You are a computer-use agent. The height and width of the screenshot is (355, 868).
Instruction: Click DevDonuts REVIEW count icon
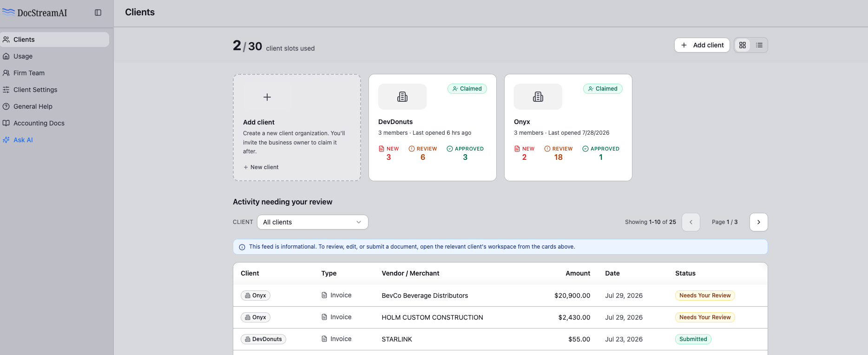pyautogui.click(x=412, y=149)
